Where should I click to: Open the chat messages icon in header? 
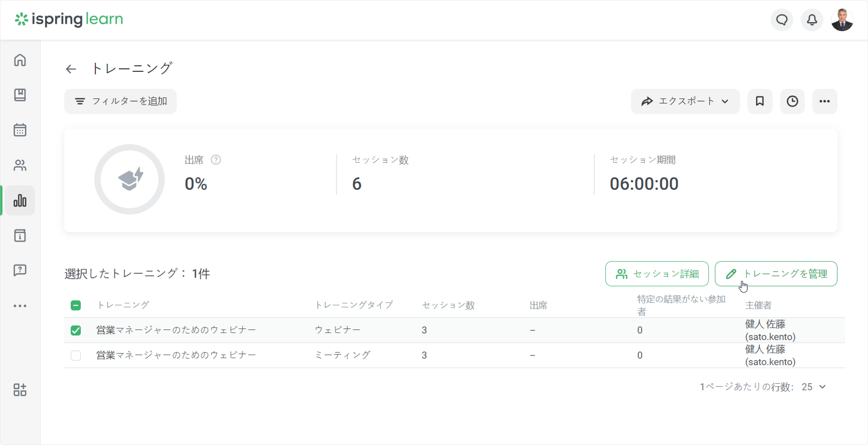782,20
